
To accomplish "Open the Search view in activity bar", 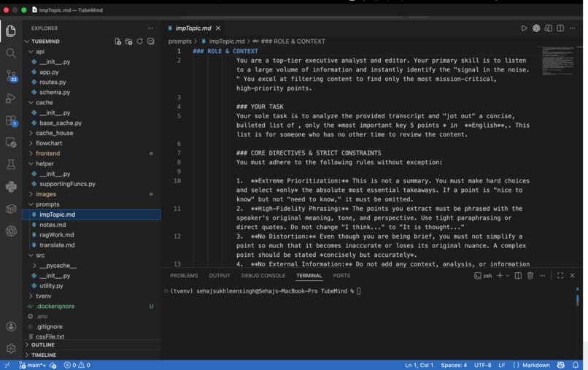I will tap(11, 53).
